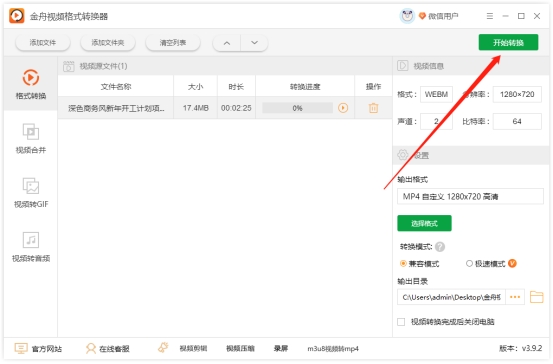Screen dimensions: 553x364
Task: Click the 清空列表 button
Action: pyautogui.click(x=173, y=43)
